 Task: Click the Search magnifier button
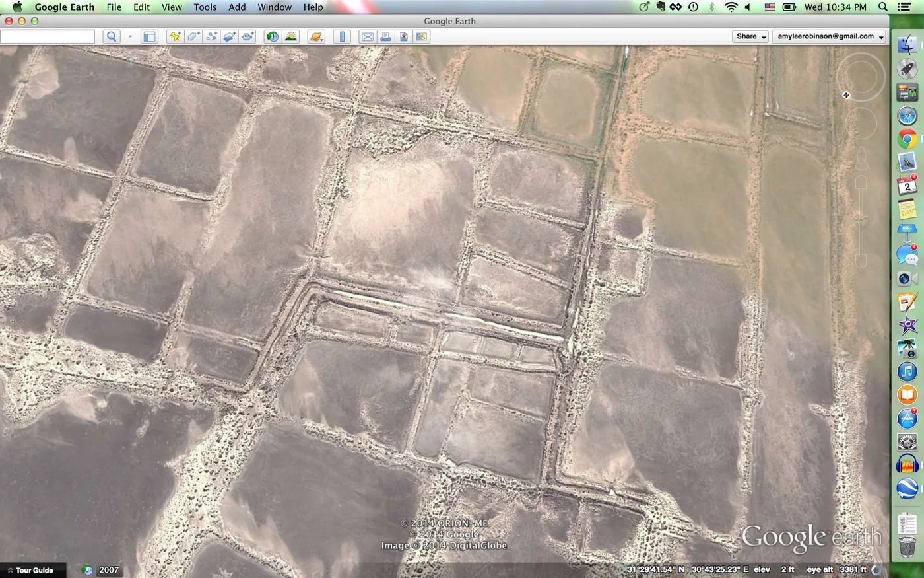pyautogui.click(x=112, y=37)
